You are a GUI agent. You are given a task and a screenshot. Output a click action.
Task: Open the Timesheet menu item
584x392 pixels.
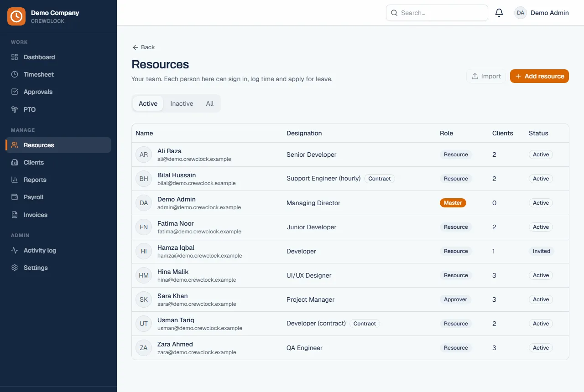[58, 74]
